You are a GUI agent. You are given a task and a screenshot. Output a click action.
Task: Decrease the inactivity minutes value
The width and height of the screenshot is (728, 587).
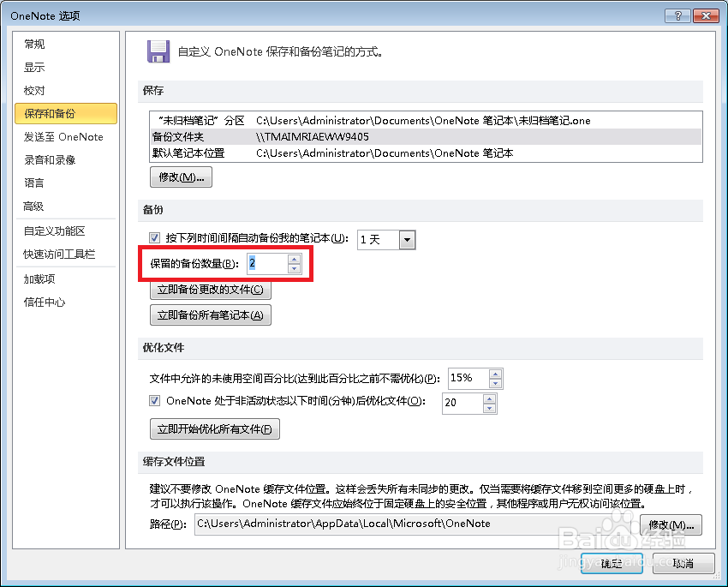[489, 408]
